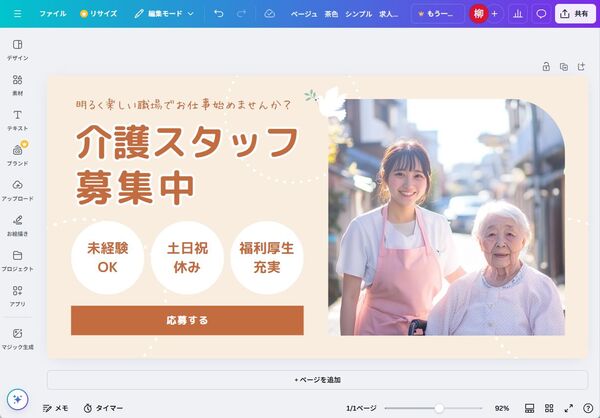Open the ファイル menu
Image resolution: width=600 pixels, height=418 pixels.
(53, 14)
